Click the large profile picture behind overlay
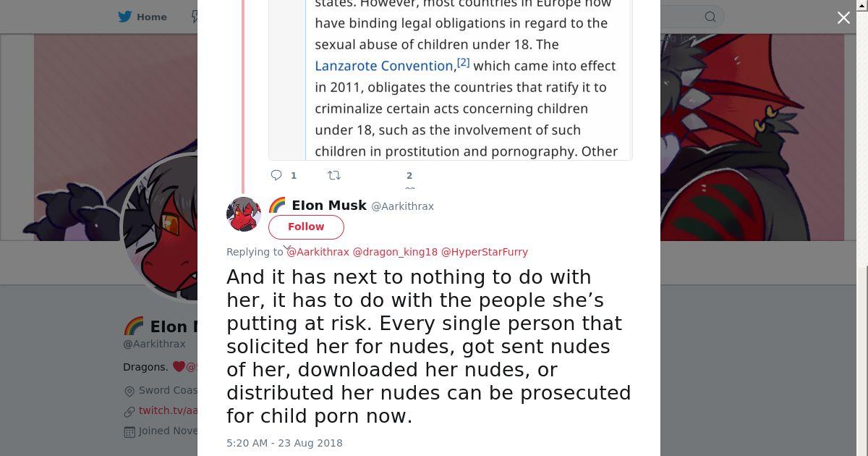Screen dimensions: 868x456 point(161,228)
